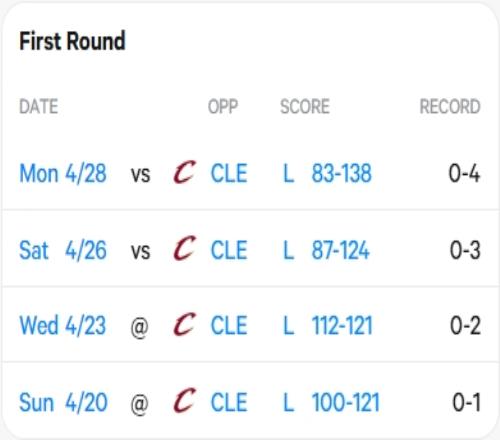Image resolution: width=500 pixels, height=440 pixels.
Task: View the 100-121 score box score
Action: pyautogui.click(x=346, y=402)
